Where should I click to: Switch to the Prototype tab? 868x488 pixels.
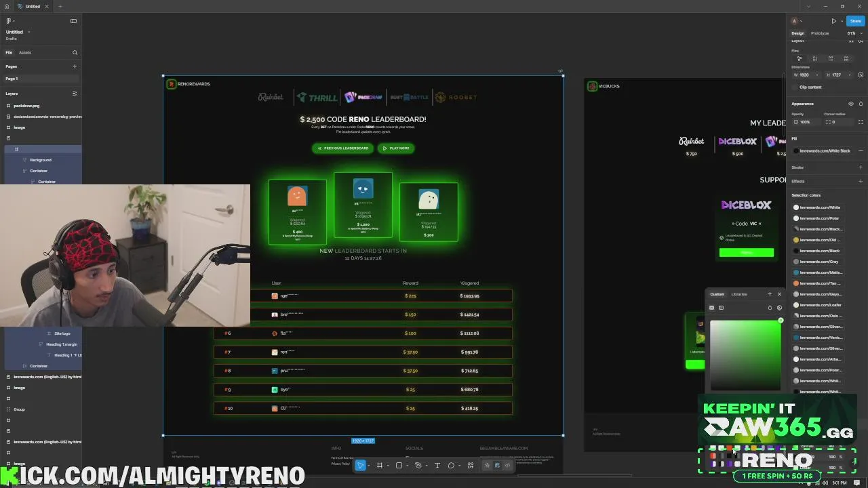(820, 33)
